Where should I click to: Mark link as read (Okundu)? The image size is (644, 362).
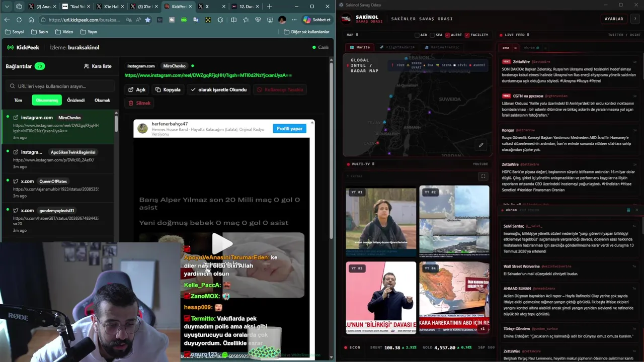(x=218, y=89)
